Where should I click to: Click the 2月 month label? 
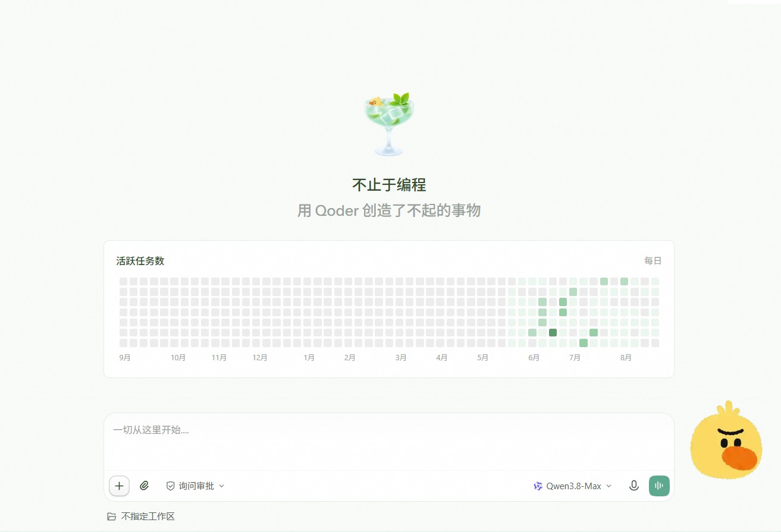[x=350, y=357]
